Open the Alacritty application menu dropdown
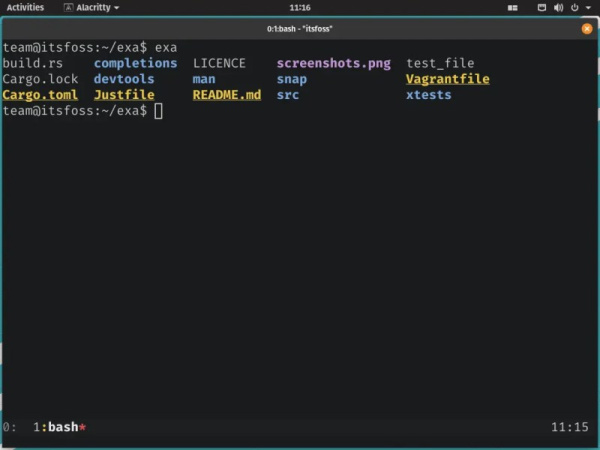 tap(116, 8)
